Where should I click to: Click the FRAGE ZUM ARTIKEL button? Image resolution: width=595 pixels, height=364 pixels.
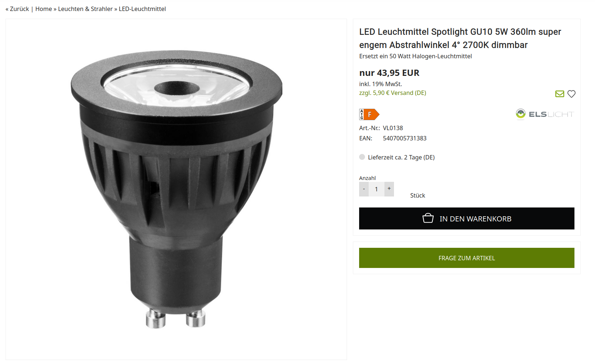tap(467, 258)
